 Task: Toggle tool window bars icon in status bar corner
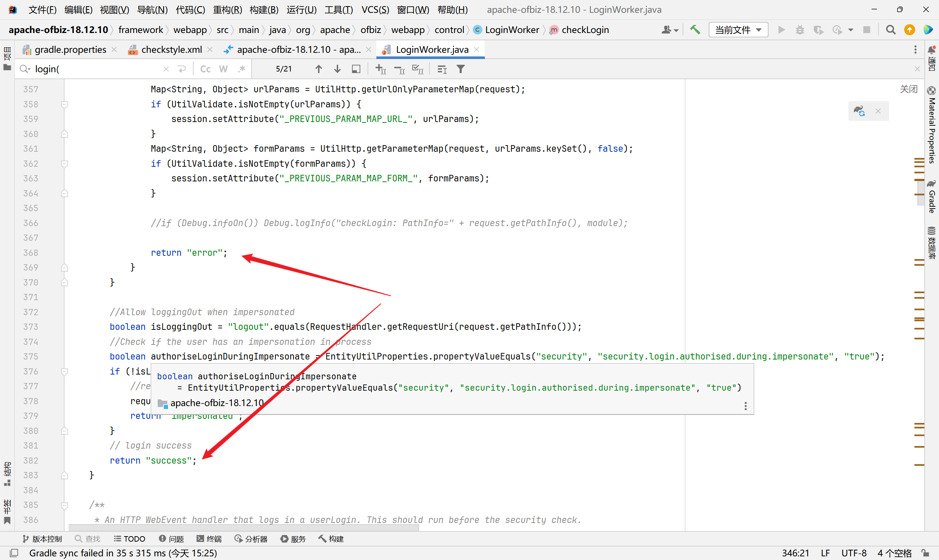[x=14, y=553]
